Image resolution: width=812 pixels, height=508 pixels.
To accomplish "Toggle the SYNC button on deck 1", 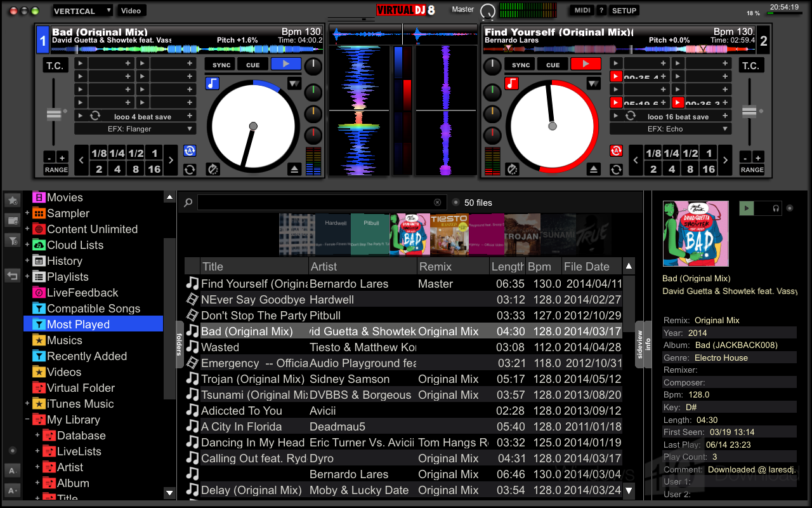I will [x=221, y=65].
